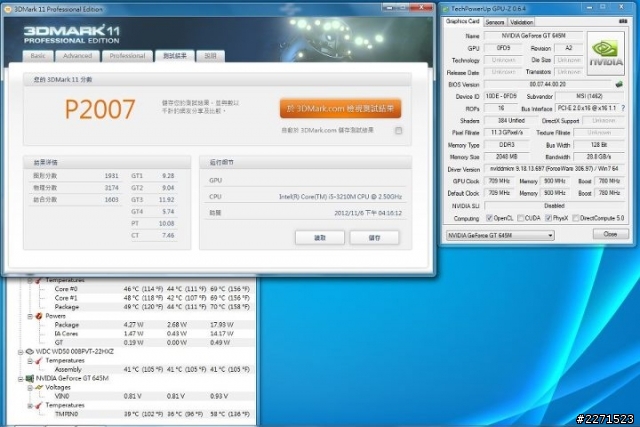Click the 儲存 save button
Viewport: 640px width, 427px height.
point(374,238)
